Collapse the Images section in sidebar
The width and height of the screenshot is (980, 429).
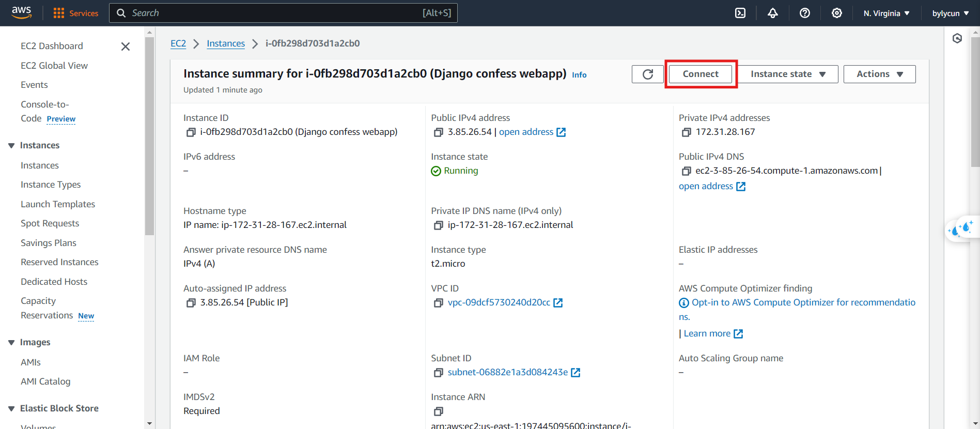11,343
